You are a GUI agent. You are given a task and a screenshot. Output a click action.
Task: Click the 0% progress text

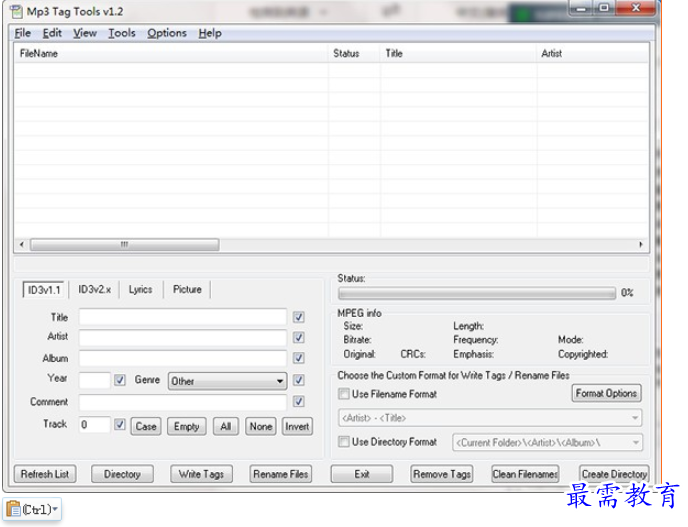pos(627,293)
